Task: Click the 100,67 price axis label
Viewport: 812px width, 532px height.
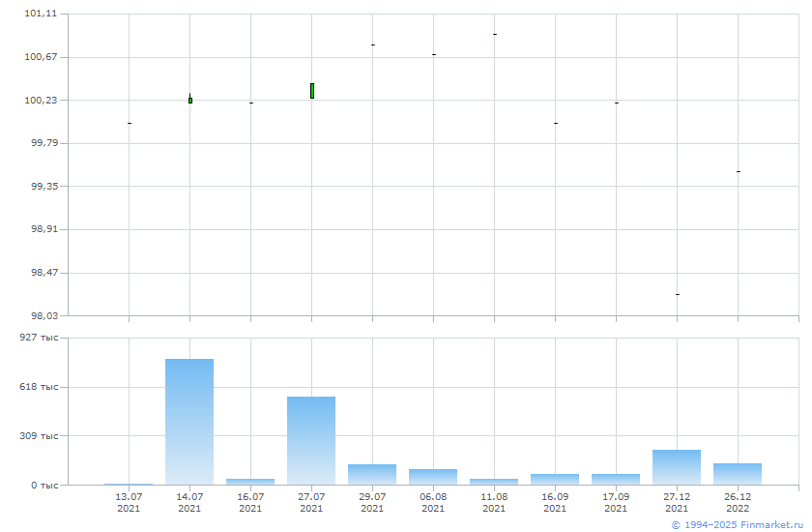Action: pyautogui.click(x=41, y=56)
